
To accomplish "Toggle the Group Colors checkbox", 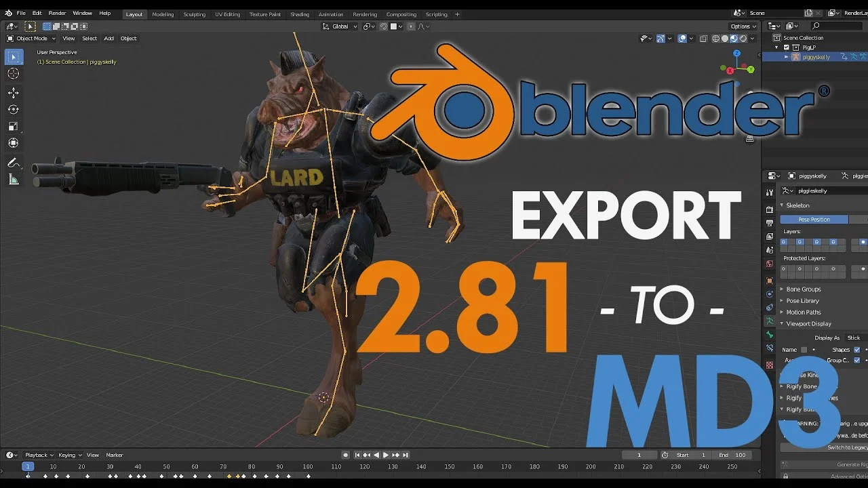I will click(x=857, y=361).
